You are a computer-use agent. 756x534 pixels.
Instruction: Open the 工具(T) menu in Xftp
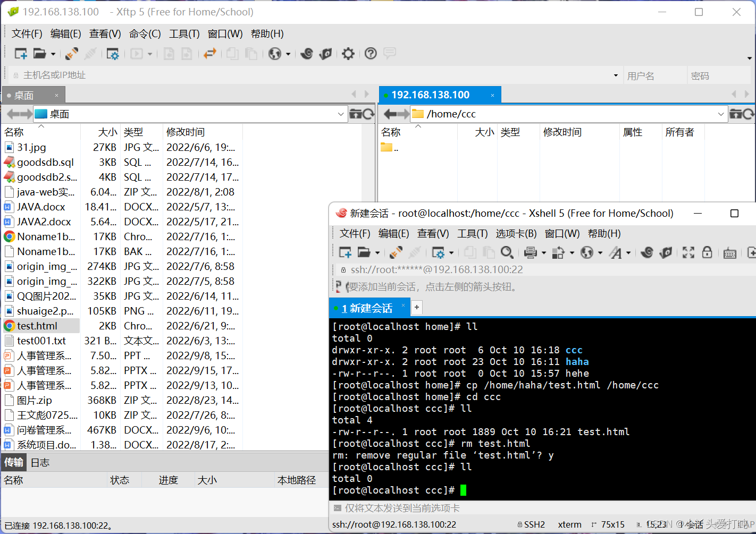(184, 33)
